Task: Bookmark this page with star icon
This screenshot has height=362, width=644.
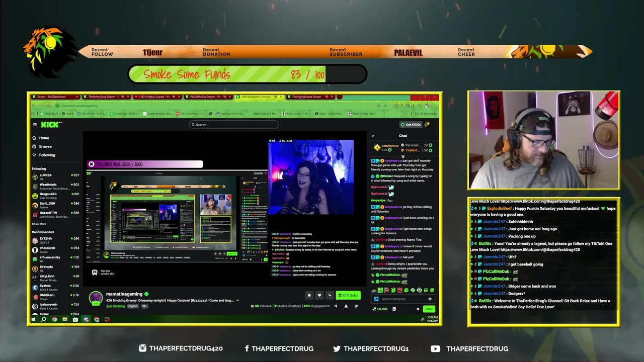Action: pyautogui.click(x=385, y=106)
